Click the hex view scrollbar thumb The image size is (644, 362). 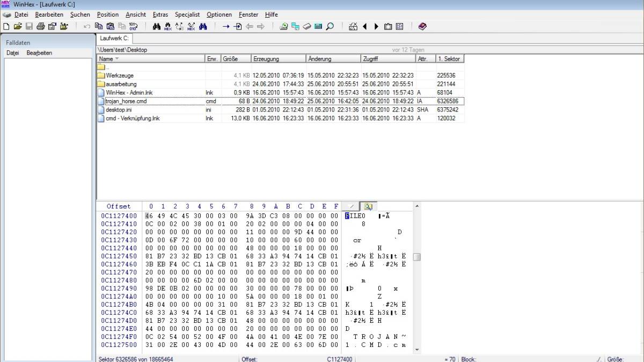(417, 257)
